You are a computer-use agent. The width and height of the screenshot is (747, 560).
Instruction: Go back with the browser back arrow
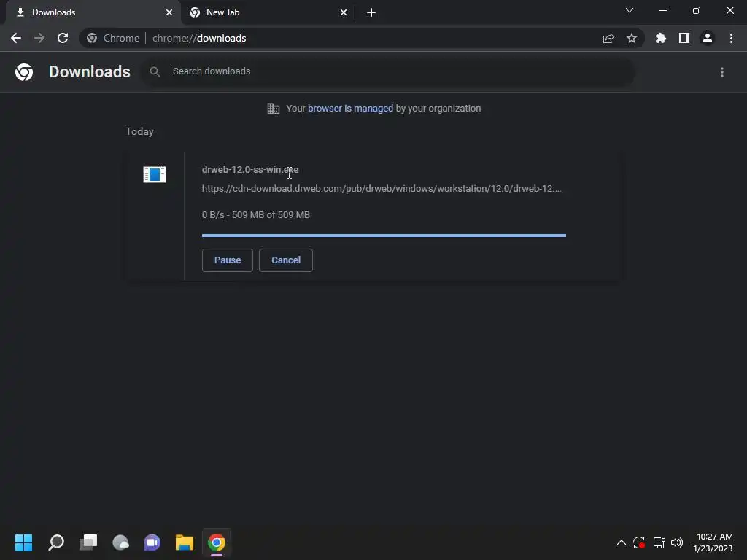(16, 38)
